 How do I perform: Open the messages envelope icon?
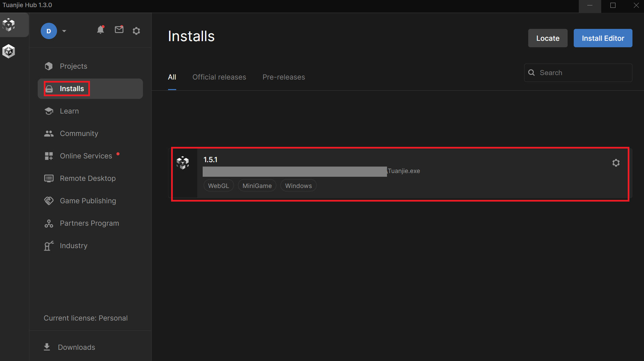pyautogui.click(x=119, y=30)
